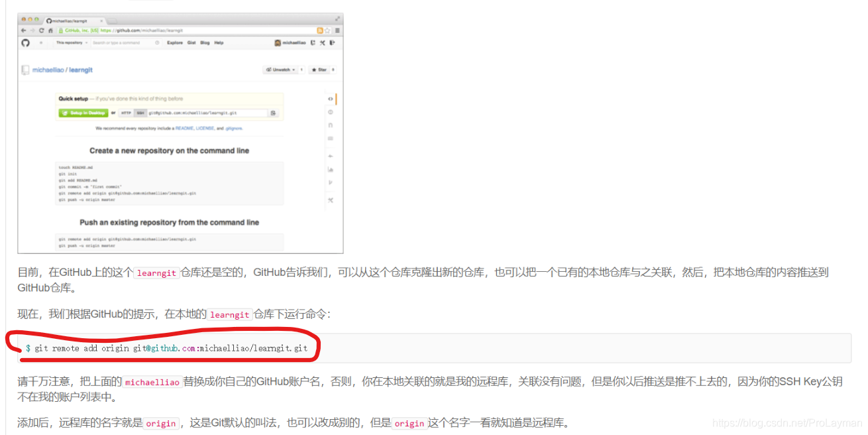Screen dimensions: 868x435
Task: Click the 'git init' line in code sample
Action: click(68, 174)
